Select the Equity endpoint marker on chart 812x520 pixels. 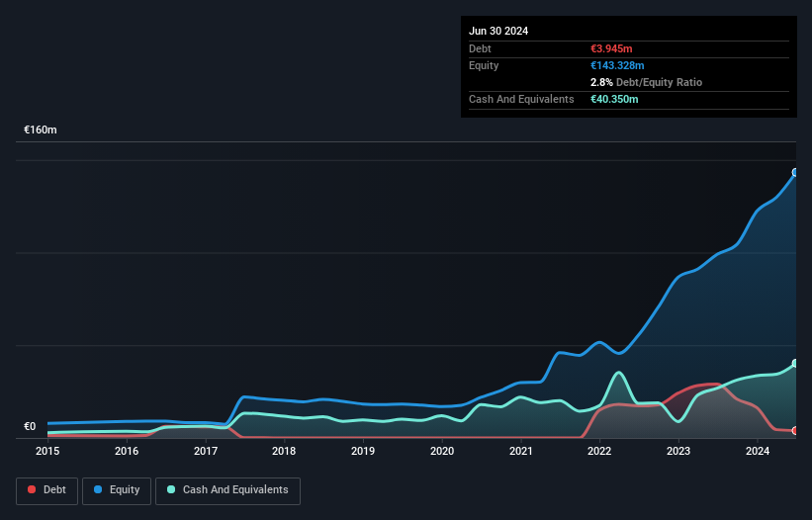795,172
